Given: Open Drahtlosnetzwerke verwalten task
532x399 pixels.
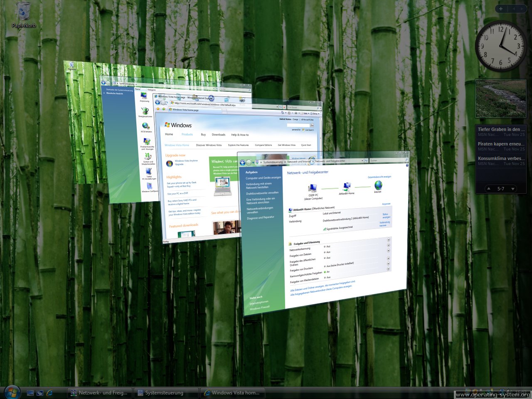Looking at the screenshot, I should point(262,193).
